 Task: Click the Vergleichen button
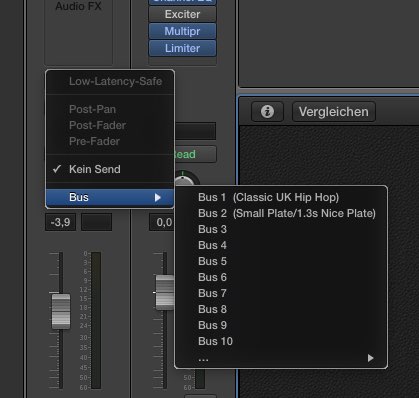334,112
